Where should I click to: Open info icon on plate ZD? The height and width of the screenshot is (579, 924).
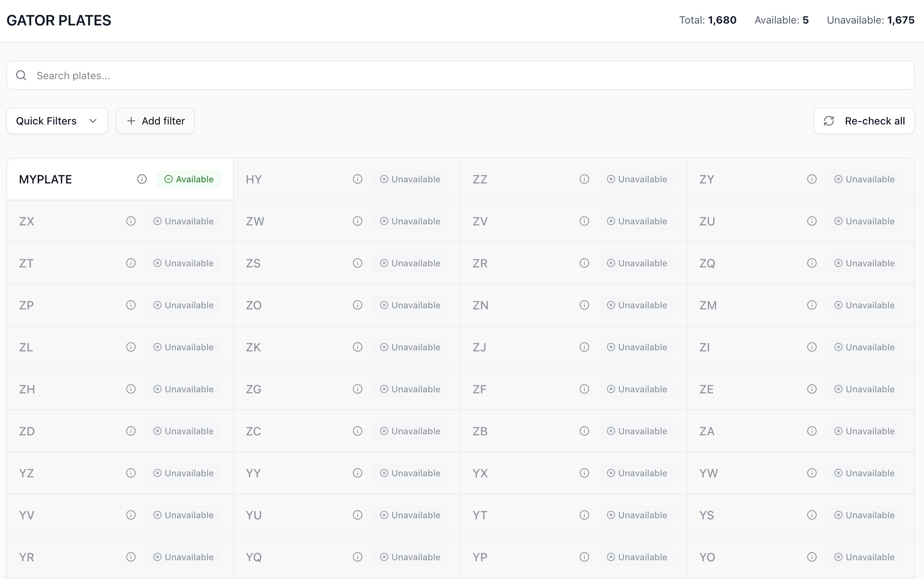pos(131,431)
